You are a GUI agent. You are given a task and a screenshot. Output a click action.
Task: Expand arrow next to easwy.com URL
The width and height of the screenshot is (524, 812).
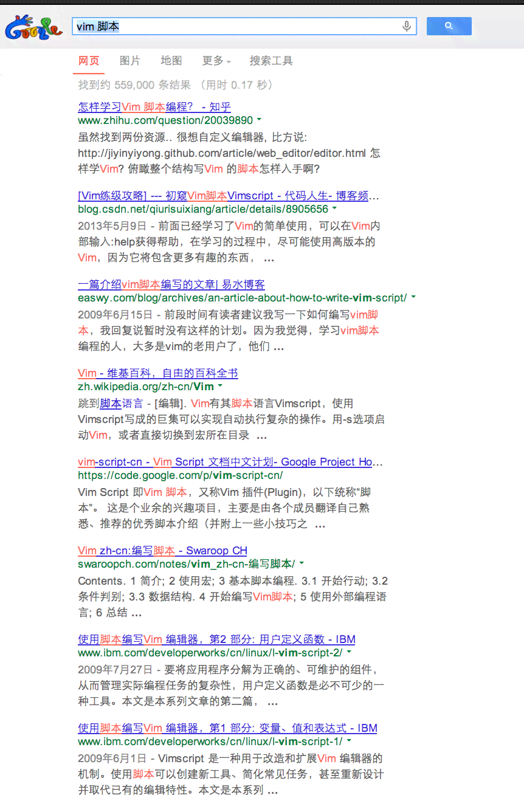click(413, 297)
